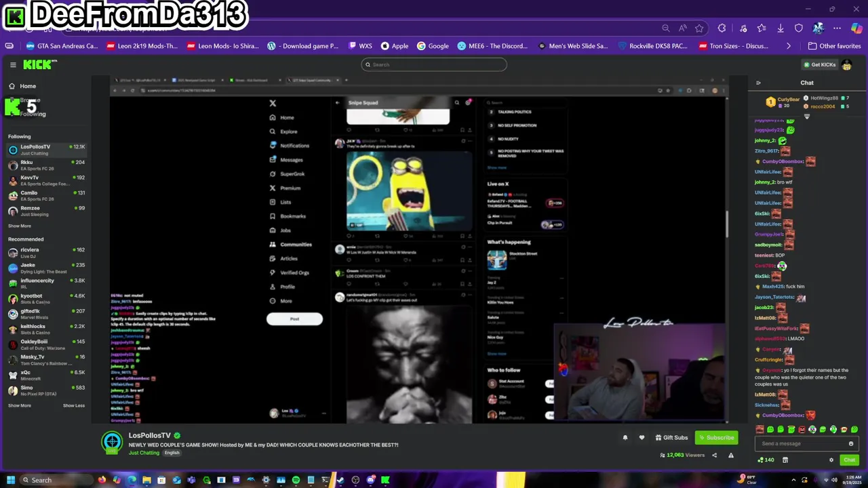Open Other favorites folder

pos(835,46)
